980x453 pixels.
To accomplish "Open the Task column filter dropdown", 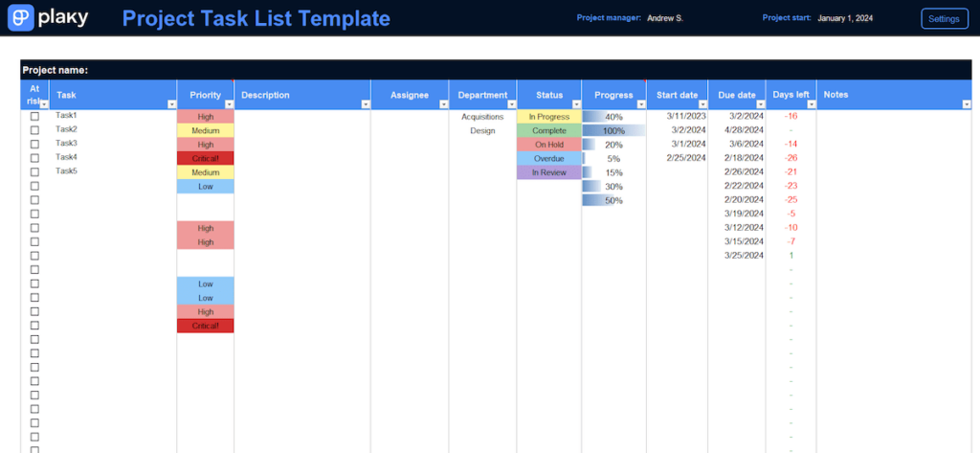I will tap(172, 104).
